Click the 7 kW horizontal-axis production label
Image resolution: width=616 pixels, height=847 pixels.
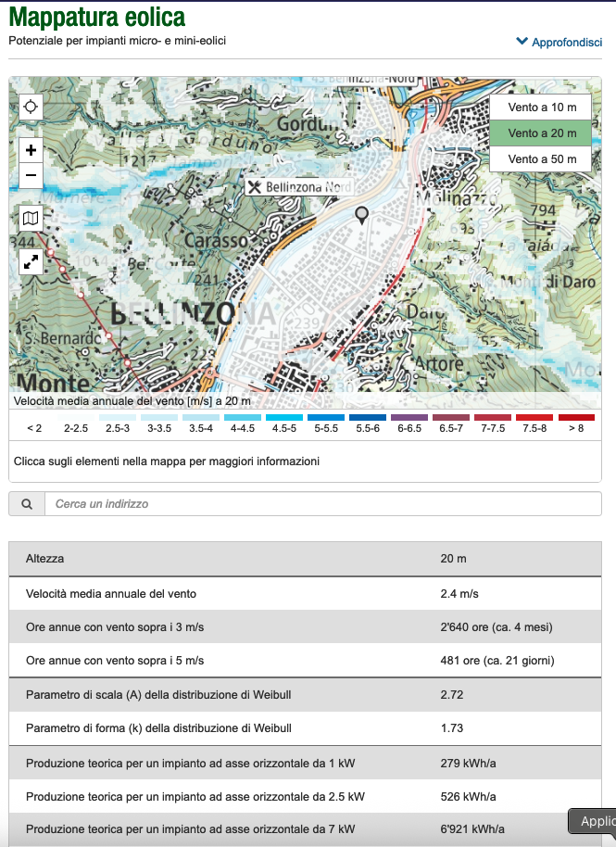coord(191,829)
